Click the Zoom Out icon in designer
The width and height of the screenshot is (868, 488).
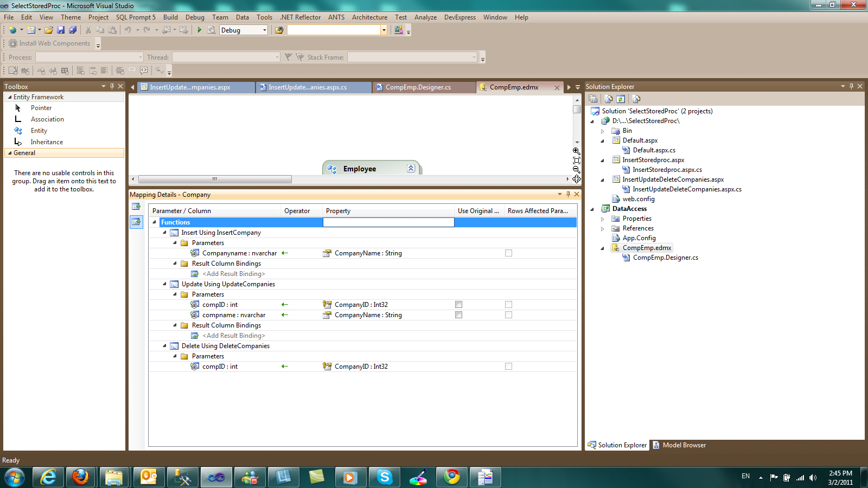[x=577, y=170]
